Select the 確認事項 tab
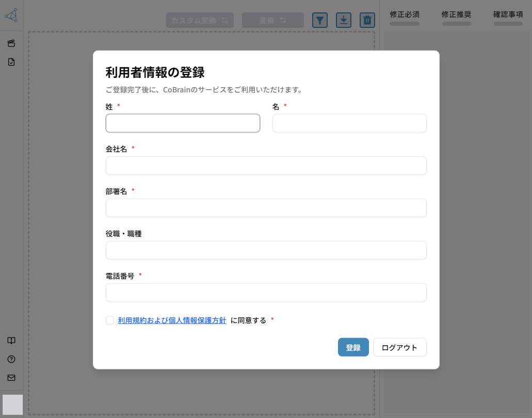Image resolution: width=532 pixels, height=418 pixels. [x=508, y=14]
